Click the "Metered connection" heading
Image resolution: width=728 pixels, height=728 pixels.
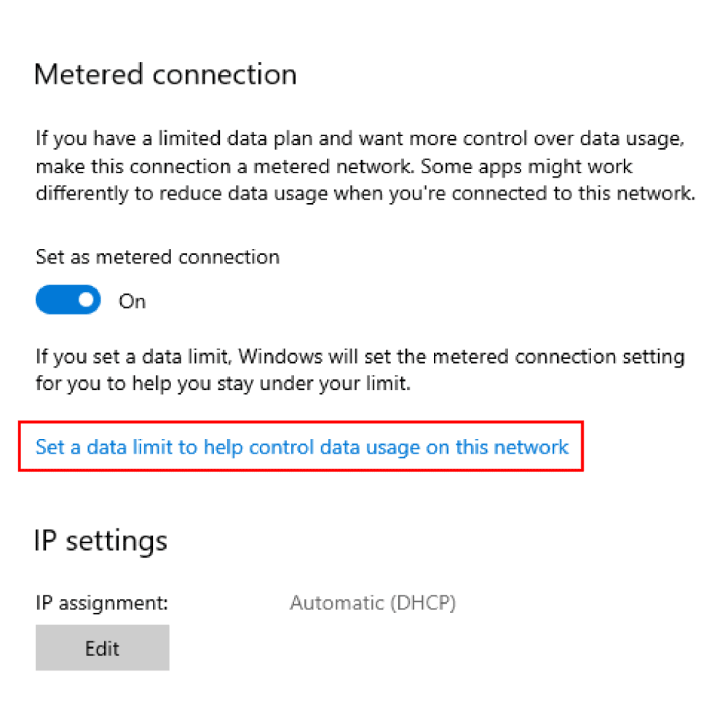pyautogui.click(x=166, y=74)
